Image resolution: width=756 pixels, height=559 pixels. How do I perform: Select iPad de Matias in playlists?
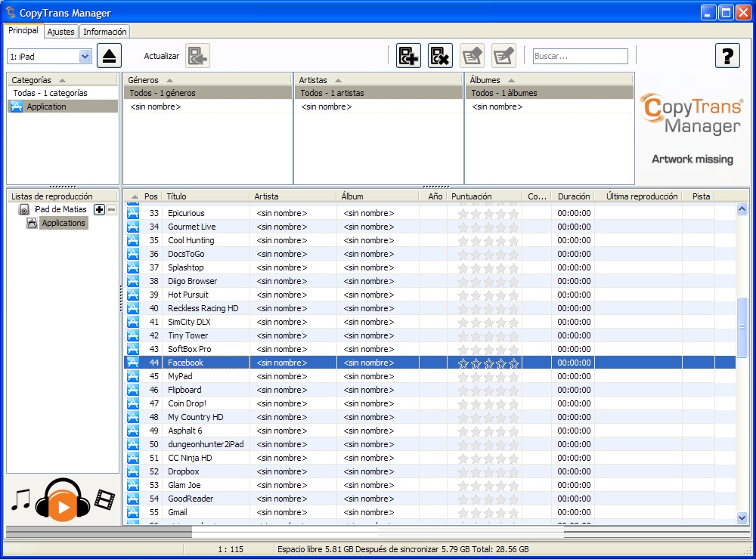(x=60, y=209)
